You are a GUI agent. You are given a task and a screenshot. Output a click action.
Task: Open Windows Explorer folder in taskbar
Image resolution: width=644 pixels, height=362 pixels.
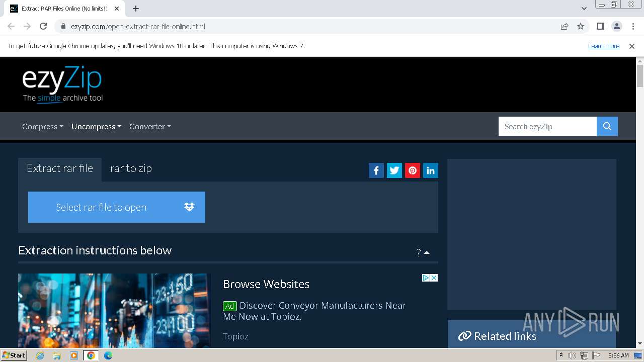point(57,355)
